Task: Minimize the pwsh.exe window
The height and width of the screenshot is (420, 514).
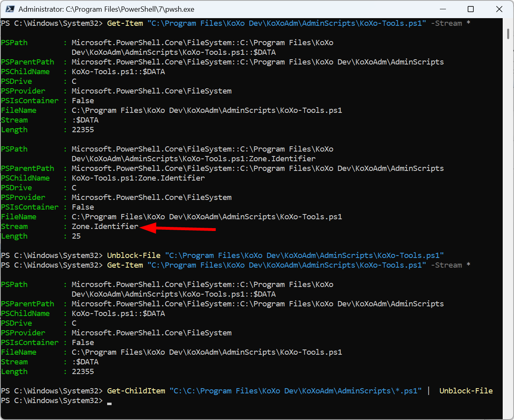Action: pos(443,9)
